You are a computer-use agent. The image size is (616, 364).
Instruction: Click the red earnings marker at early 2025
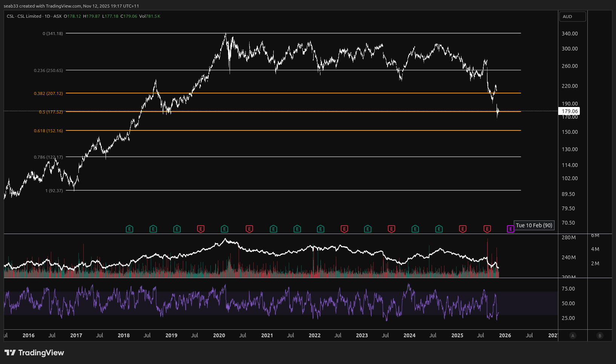463,229
